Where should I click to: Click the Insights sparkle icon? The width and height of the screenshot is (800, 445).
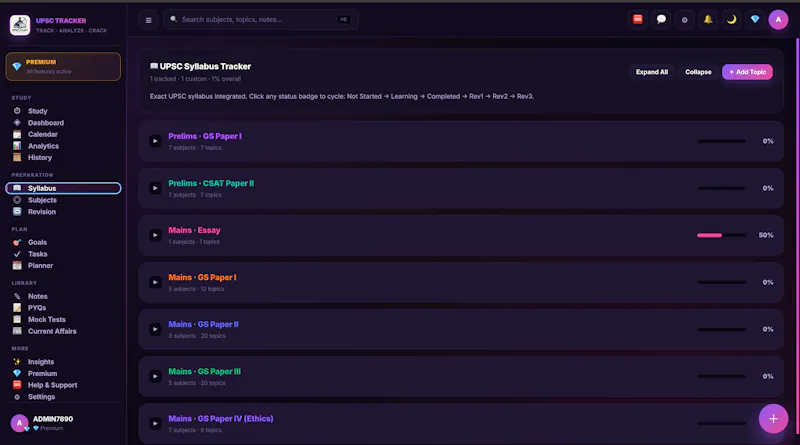17,362
